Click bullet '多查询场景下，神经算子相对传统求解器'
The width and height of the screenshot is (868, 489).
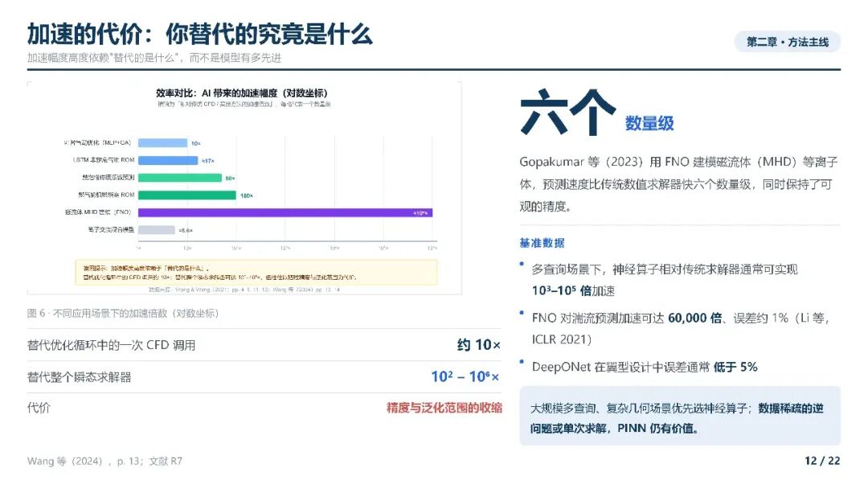(x=665, y=280)
